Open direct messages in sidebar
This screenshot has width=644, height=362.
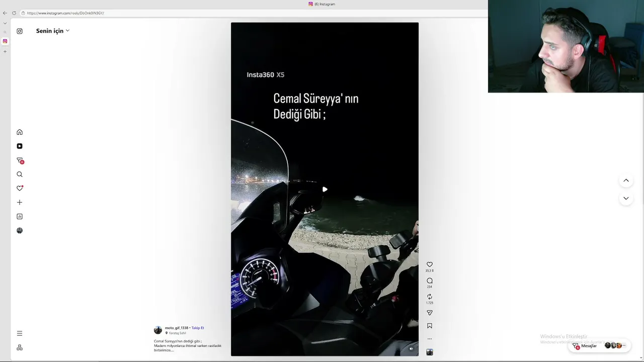[x=20, y=160]
